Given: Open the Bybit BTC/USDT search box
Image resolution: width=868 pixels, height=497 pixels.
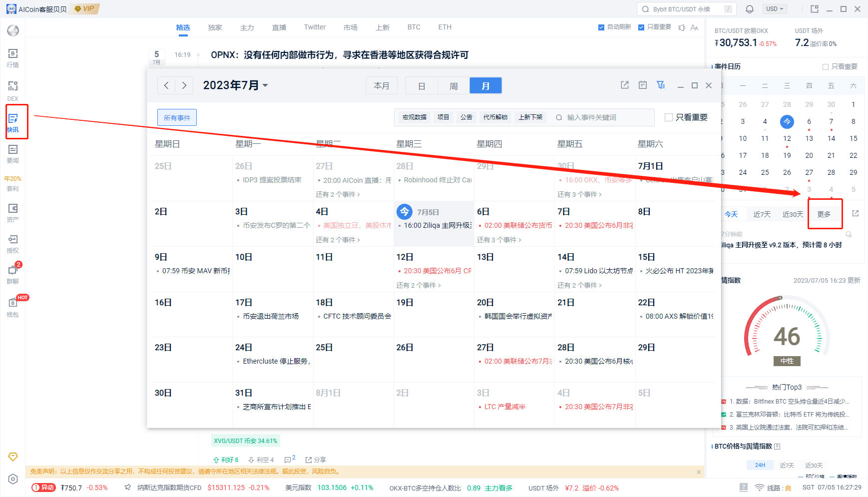Looking at the screenshot, I should 687,9.
